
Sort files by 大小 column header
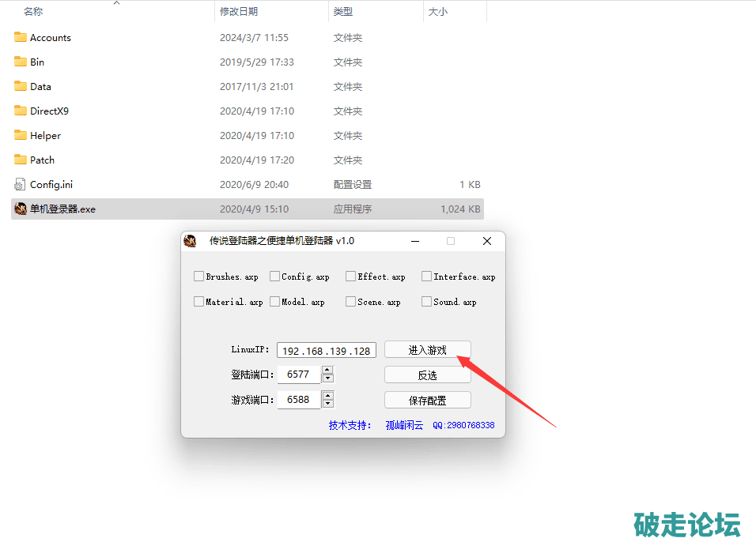point(437,12)
